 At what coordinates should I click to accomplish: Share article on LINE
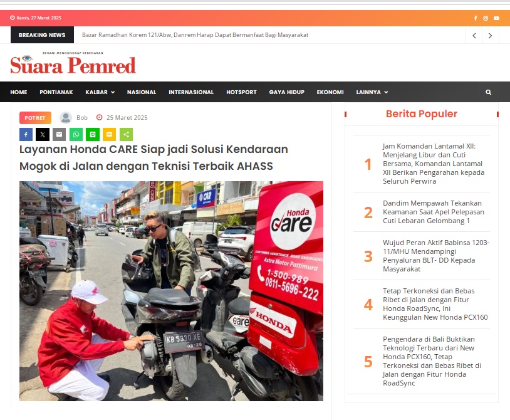[x=93, y=134]
